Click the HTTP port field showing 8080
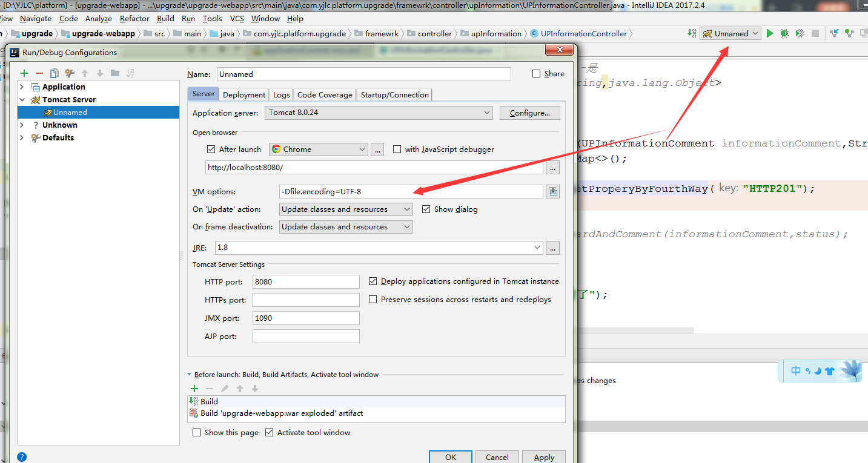 coord(306,281)
